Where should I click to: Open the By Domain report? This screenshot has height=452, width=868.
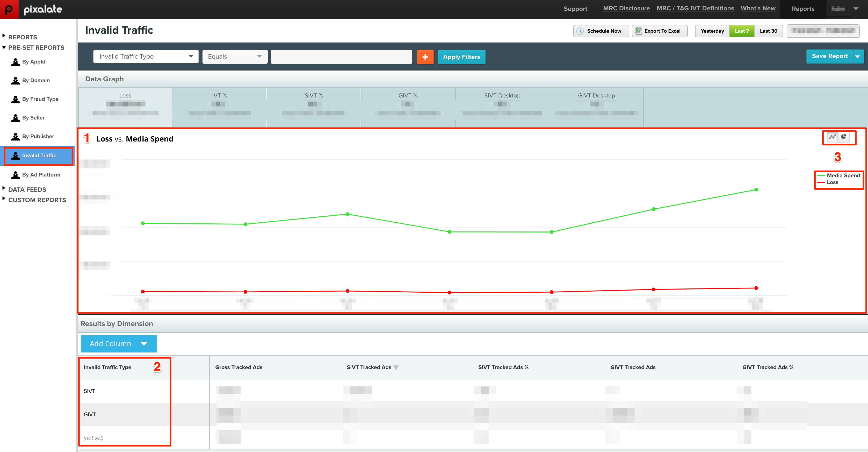[36, 80]
